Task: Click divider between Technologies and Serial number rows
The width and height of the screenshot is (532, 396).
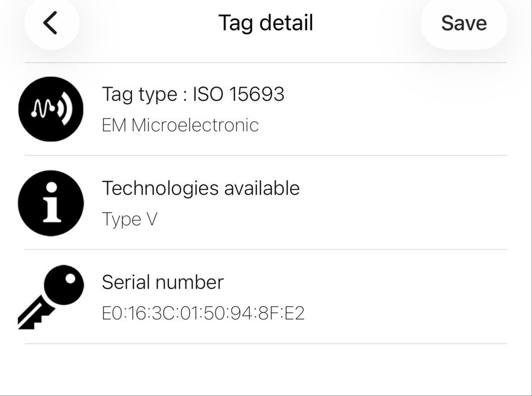Action: point(266,249)
